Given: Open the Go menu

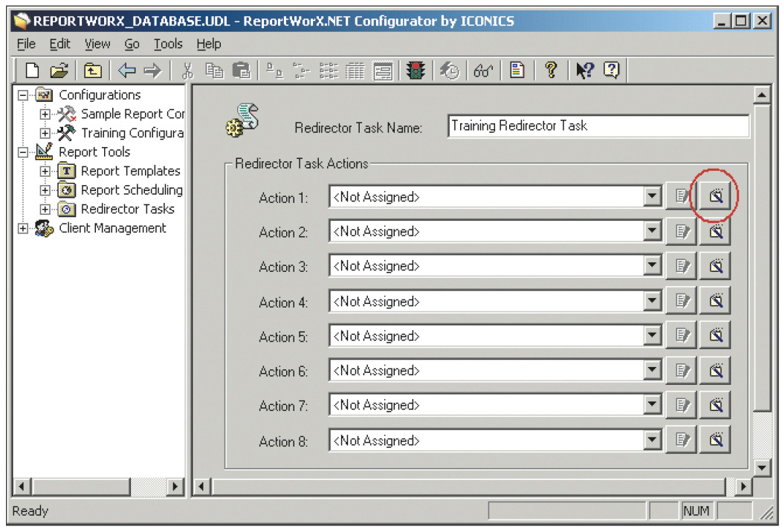Looking at the screenshot, I should coord(132,44).
